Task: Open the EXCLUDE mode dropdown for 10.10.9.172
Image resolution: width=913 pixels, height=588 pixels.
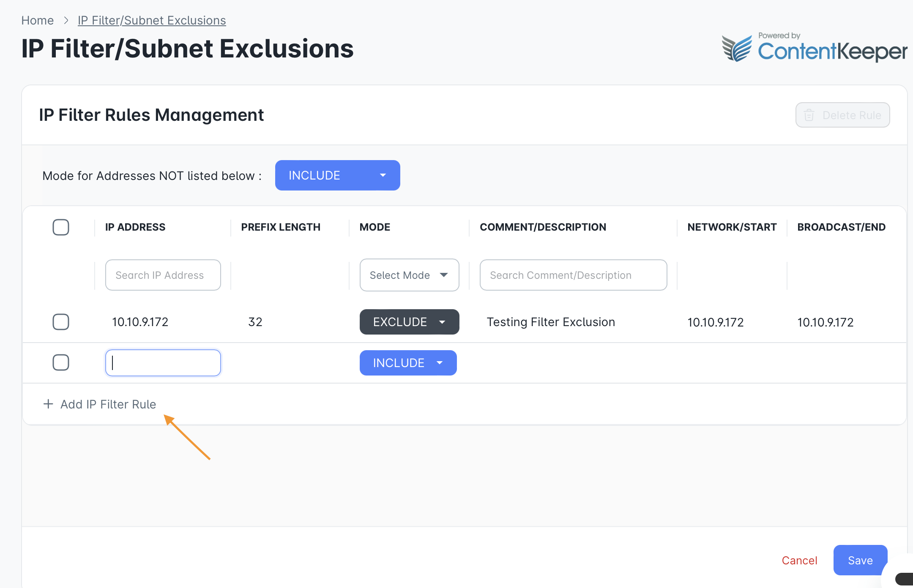Action: (x=409, y=322)
